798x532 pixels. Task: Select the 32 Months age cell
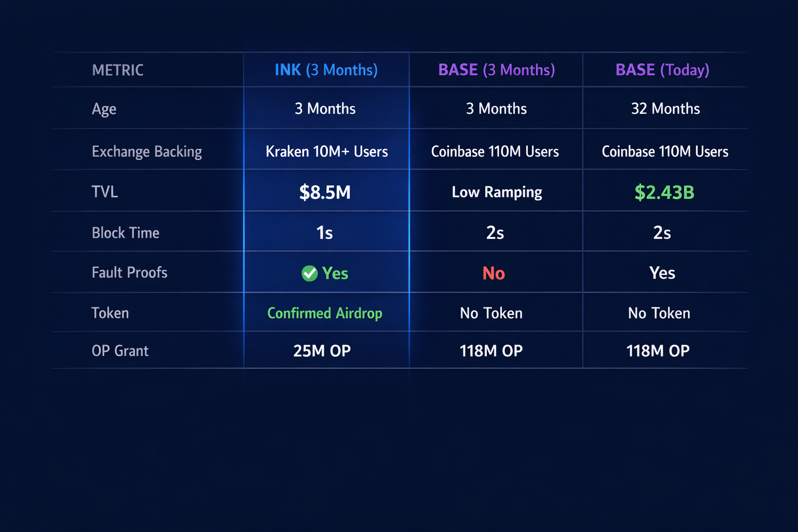pyautogui.click(x=665, y=109)
